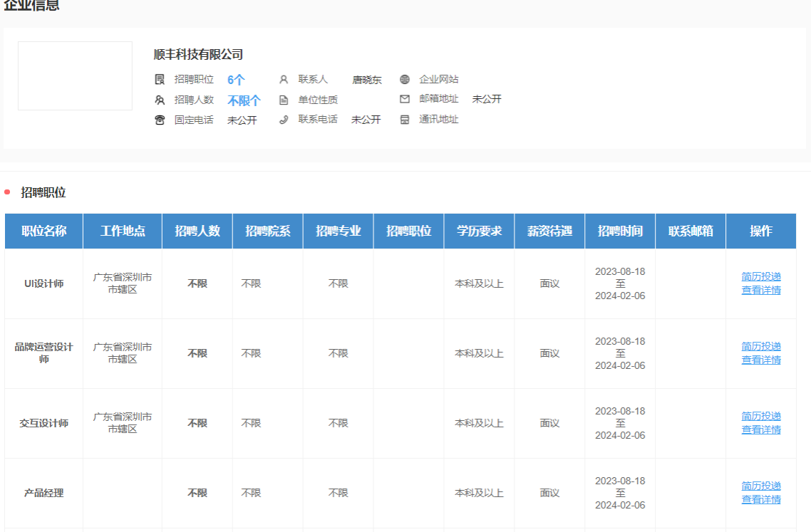Click the contact person icon beside 联系人
The height and width of the screenshot is (532, 811).
click(x=284, y=80)
